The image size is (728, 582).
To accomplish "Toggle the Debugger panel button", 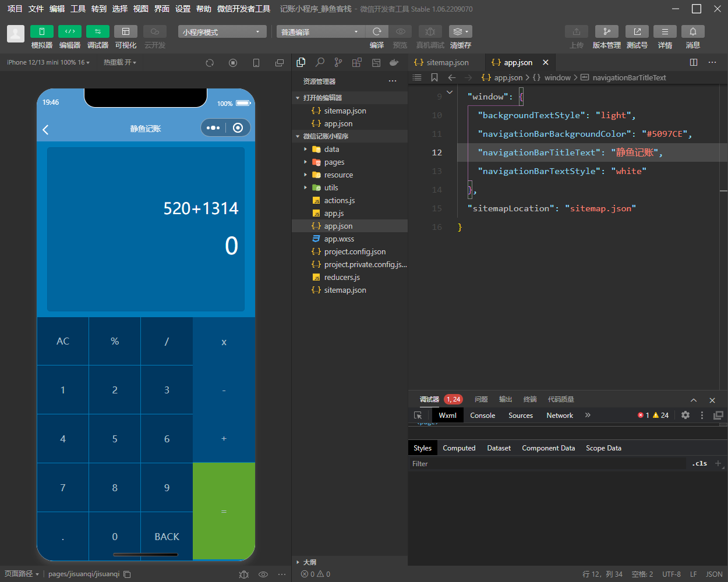I will [x=97, y=31].
